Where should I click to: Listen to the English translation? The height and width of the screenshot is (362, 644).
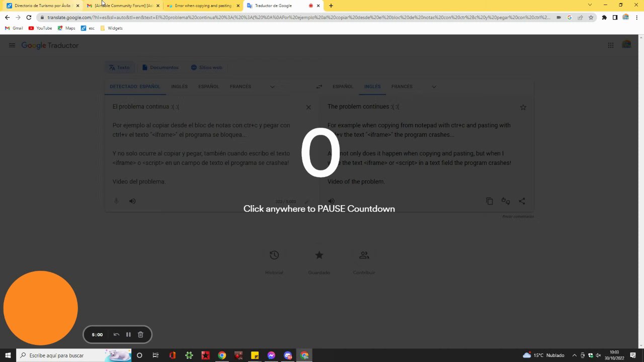pyautogui.click(x=331, y=201)
